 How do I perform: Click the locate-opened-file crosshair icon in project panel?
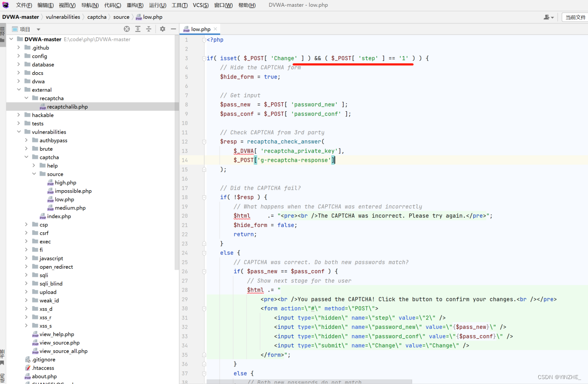(127, 29)
